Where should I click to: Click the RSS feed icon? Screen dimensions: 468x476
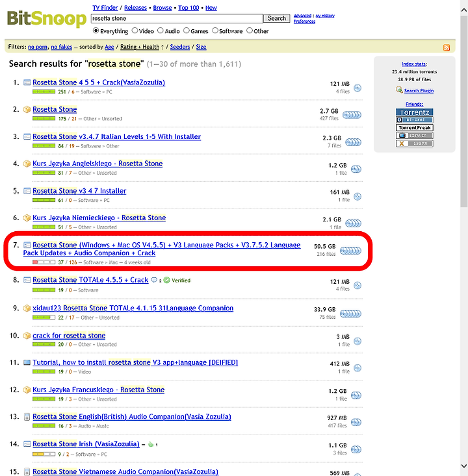coord(446,47)
